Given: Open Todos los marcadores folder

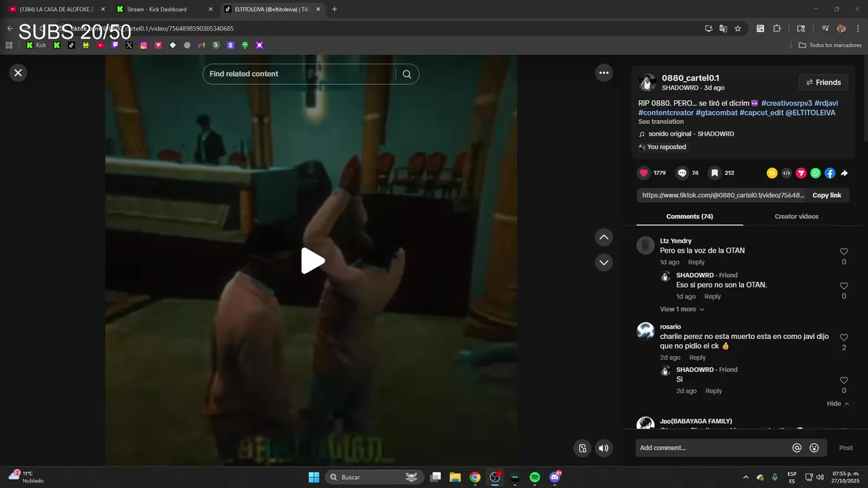Looking at the screenshot, I should (x=830, y=45).
